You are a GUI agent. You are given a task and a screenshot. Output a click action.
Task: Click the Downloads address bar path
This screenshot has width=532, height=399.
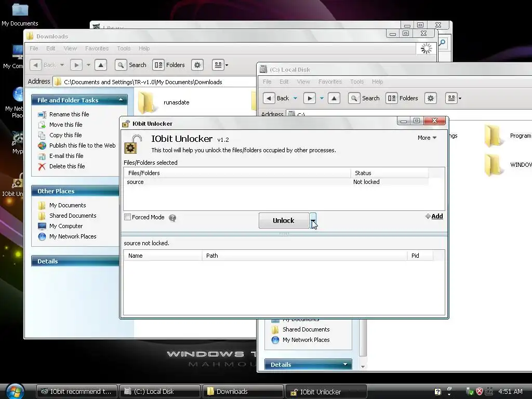point(143,82)
